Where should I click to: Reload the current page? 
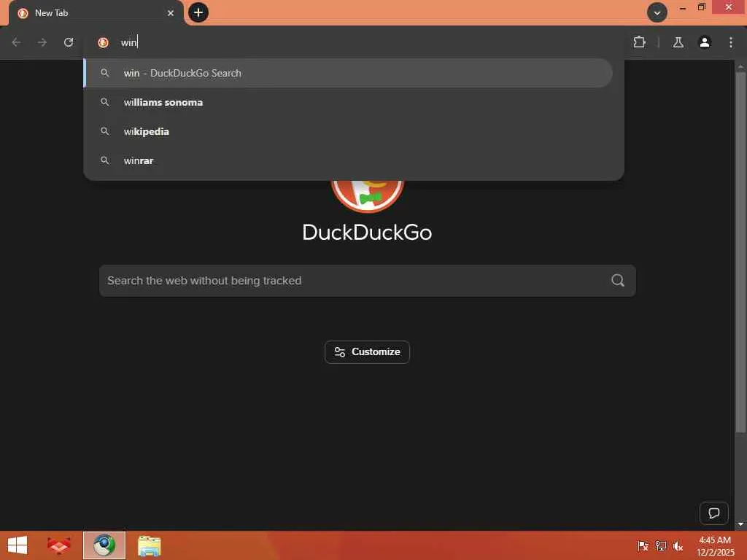point(69,42)
